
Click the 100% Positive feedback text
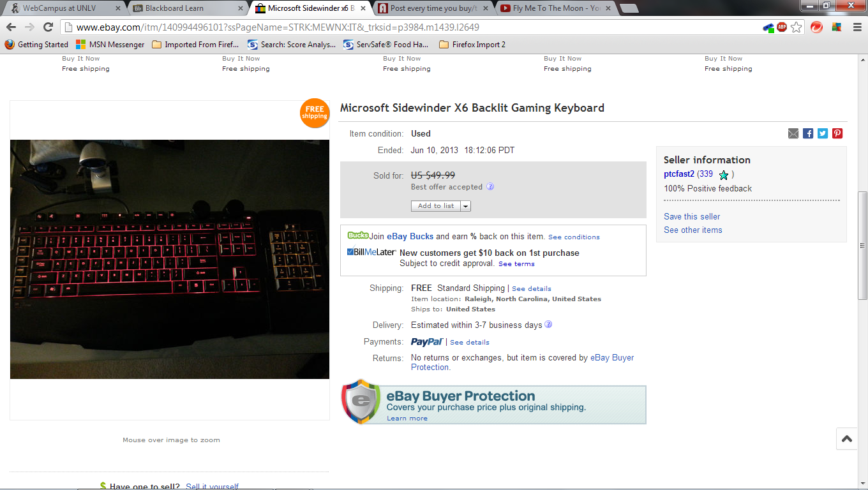[x=708, y=188]
